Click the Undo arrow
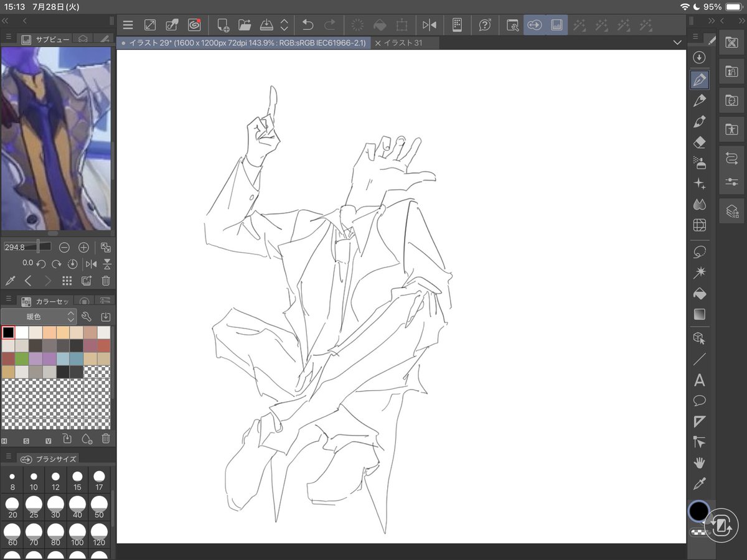 pyautogui.click(x=308, y=25)
